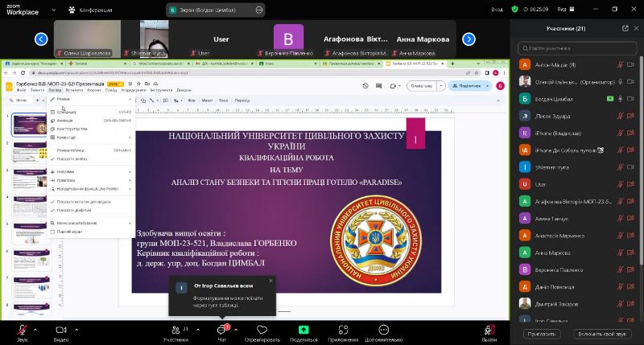Click the Слайд-шоу button
The image size is (644, 345).
tap(421, 86)
